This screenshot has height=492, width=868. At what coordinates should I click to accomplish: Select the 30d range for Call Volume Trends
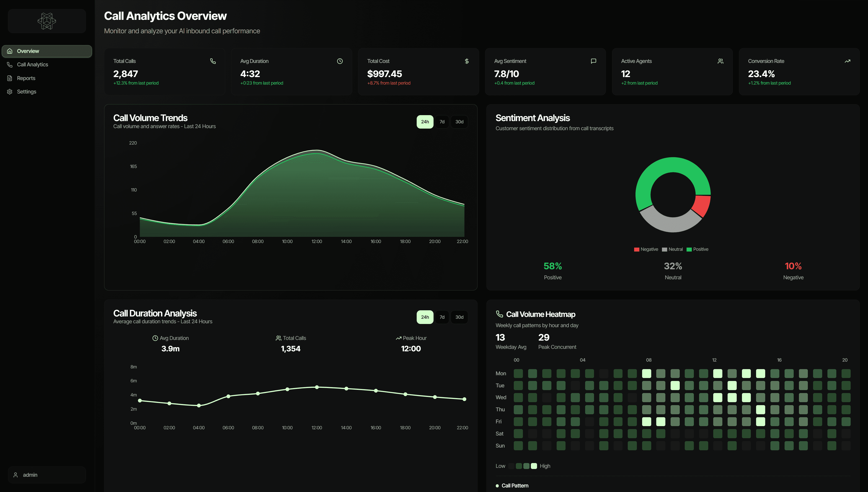pos(459,122)
